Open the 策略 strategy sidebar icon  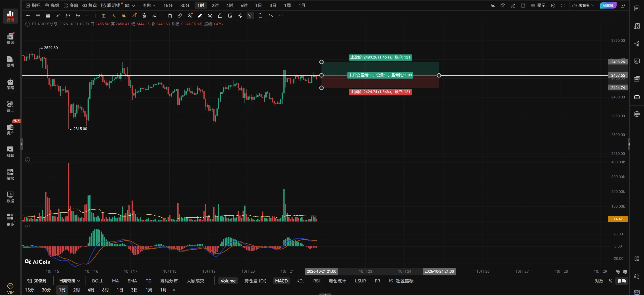pyautogui.click(x=10, y=84)
